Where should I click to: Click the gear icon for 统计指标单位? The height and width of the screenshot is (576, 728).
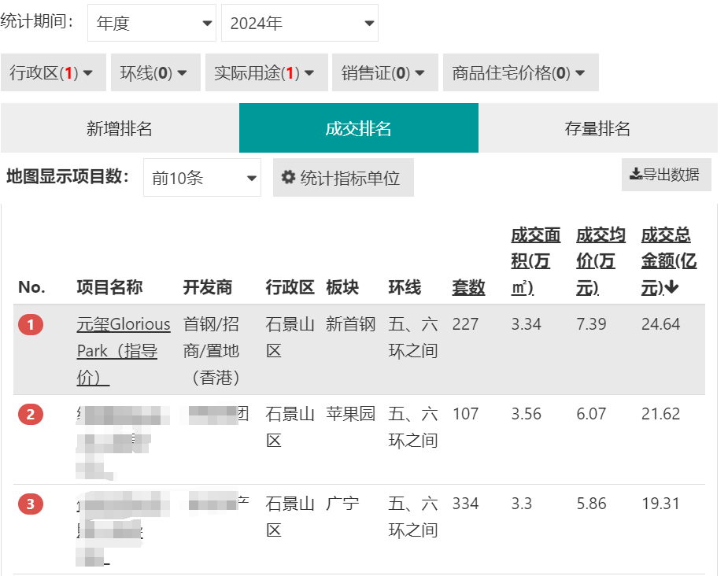288,177
